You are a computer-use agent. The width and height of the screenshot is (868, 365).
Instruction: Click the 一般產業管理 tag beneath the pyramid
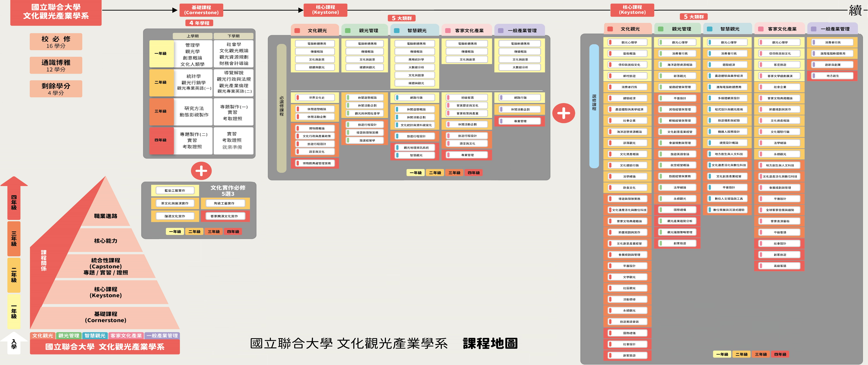click(162, 336)
